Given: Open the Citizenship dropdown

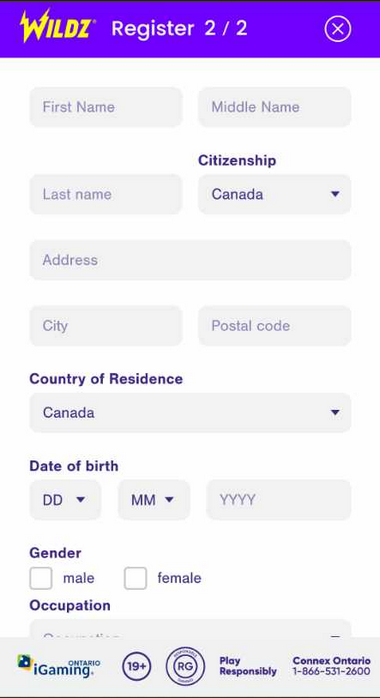Looking at the screenshot, I should (x=275, y=194).
